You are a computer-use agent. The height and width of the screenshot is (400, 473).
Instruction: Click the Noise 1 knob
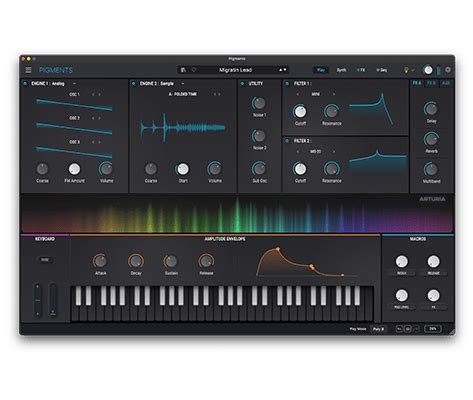(x=259, y=103)
